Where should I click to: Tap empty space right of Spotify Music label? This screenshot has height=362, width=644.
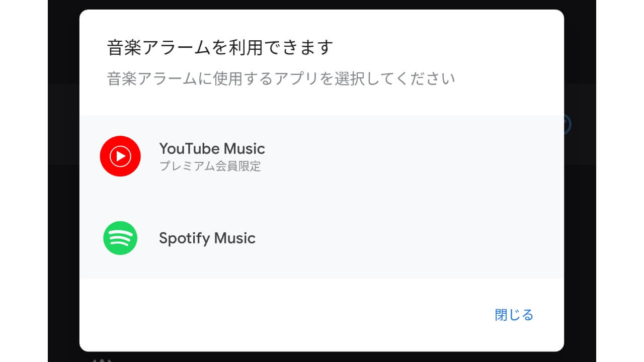click(403, 238)
